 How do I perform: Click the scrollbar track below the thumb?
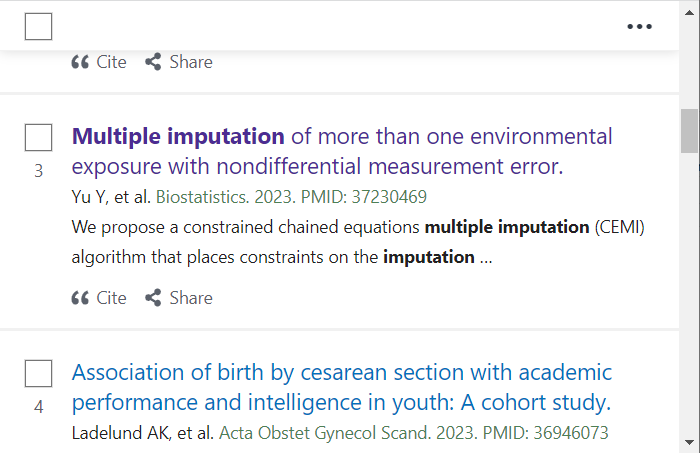689,295
